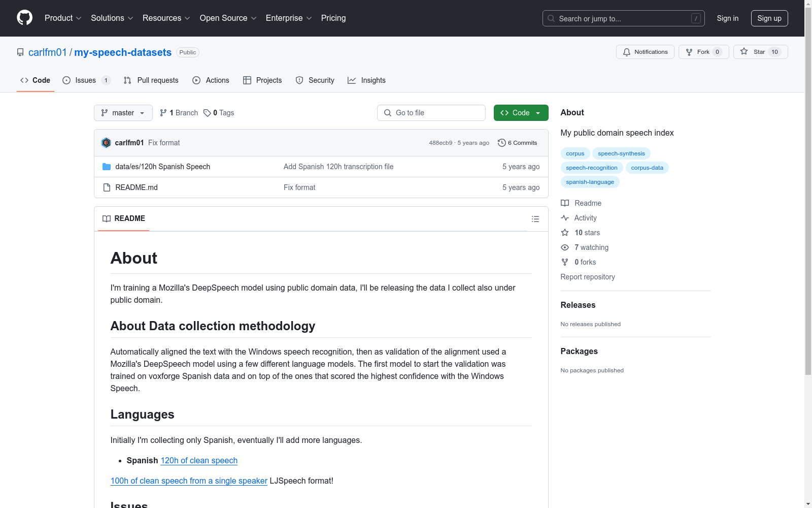Open commit hash 488ecb9
Screen dimensions: 812x508
coord(441,143)
